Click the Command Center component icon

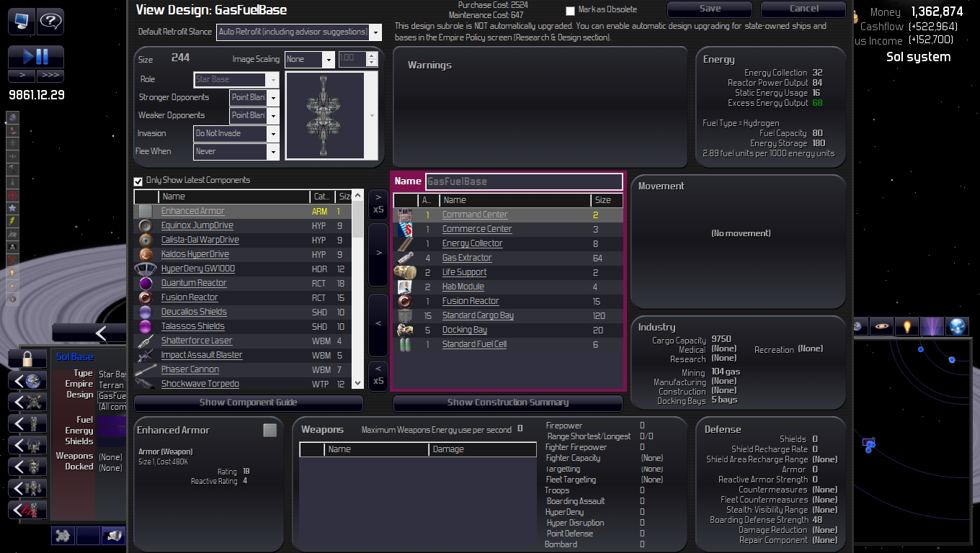pyautogui.click(x=405, y=215)
